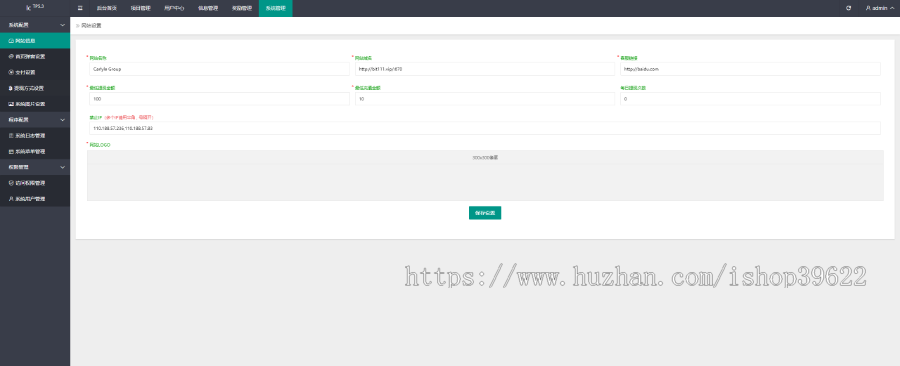The image size is (900, 366).
Task: Click the 权限管理 group header text
Action: [18, 167]
